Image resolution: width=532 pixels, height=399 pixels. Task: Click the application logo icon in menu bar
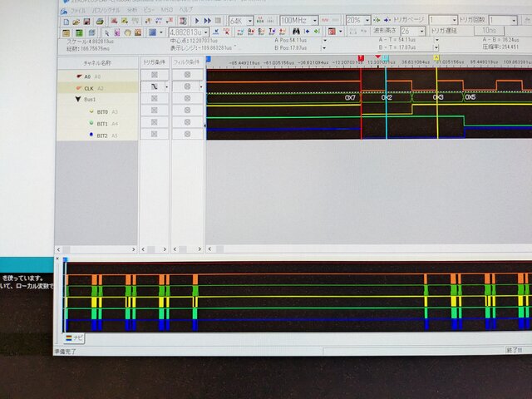coord(64,11)
